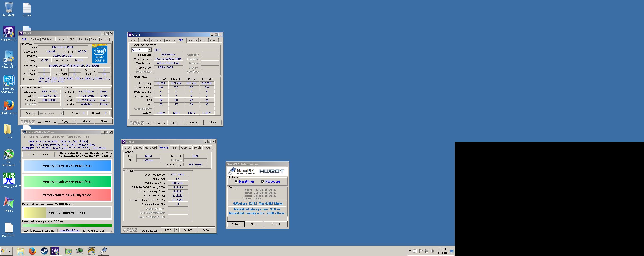Toggle the MaxxPI.net submit checkbox
Image resolution: width=644 pixels, height=256 pixels.
(236, 182)
